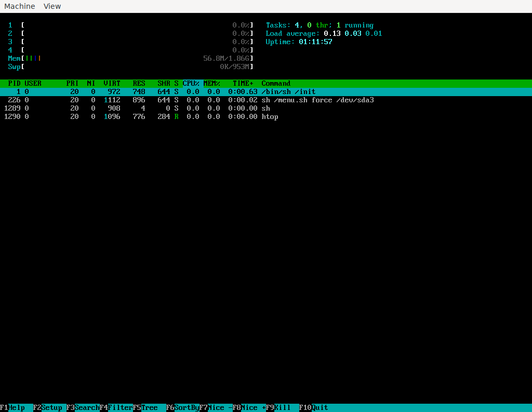
Task: Click SHR value 284
Action: pos(164,116)
